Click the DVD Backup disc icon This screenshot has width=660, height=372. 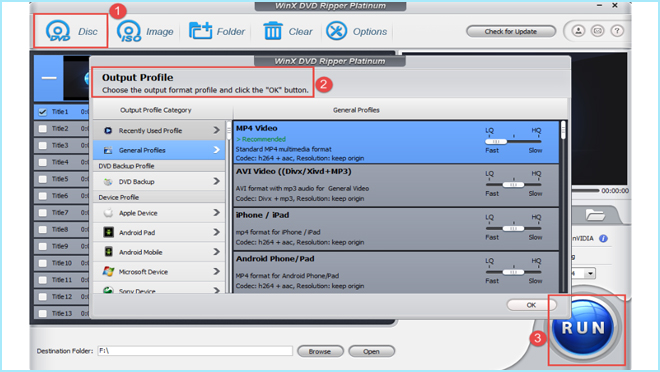pos(108,182)
